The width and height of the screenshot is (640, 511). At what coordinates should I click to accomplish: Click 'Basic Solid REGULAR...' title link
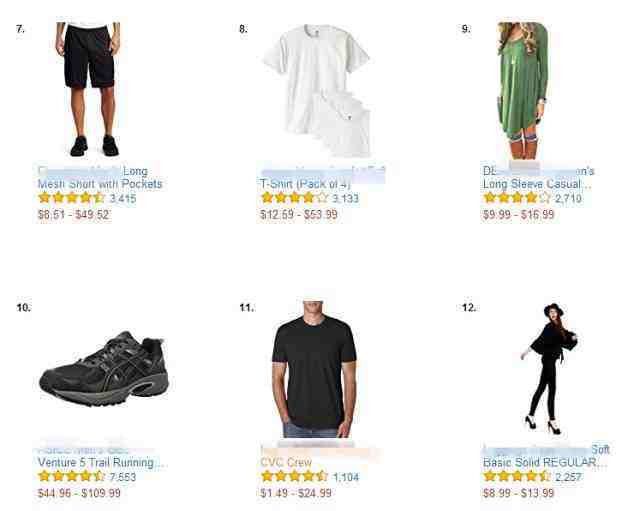[x=545, y=463]
